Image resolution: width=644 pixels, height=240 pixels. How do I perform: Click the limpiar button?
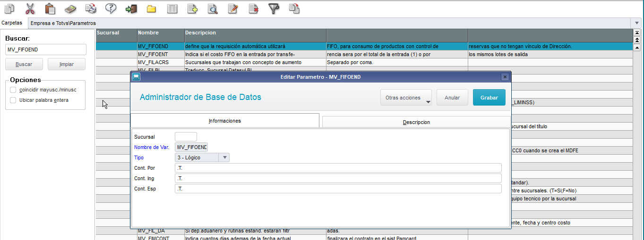click(67, 64)
